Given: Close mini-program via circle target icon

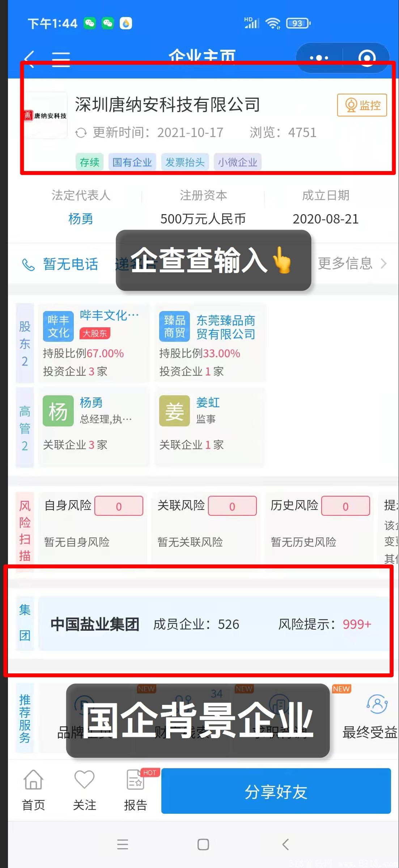Looking at the screenshot, I should click(x=367, y=58).
